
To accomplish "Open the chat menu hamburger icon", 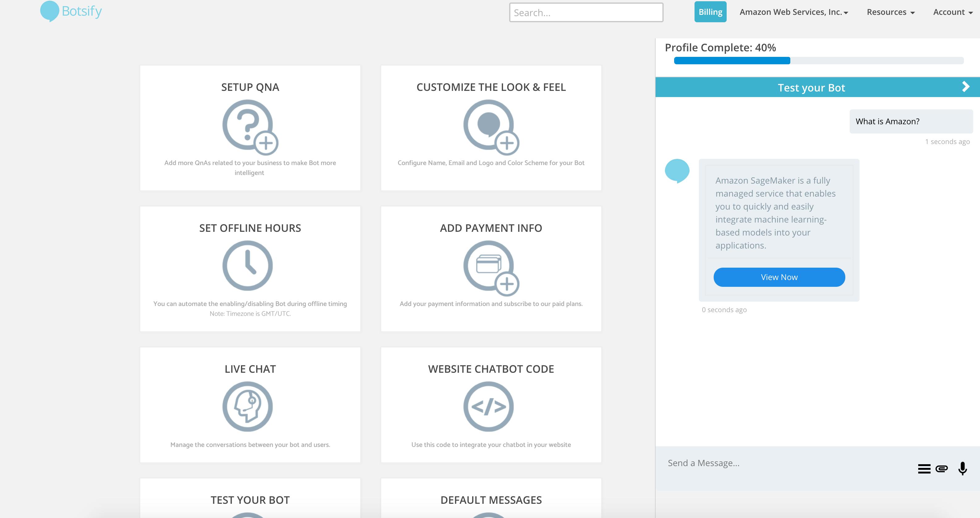I will (x=924, y=469).
